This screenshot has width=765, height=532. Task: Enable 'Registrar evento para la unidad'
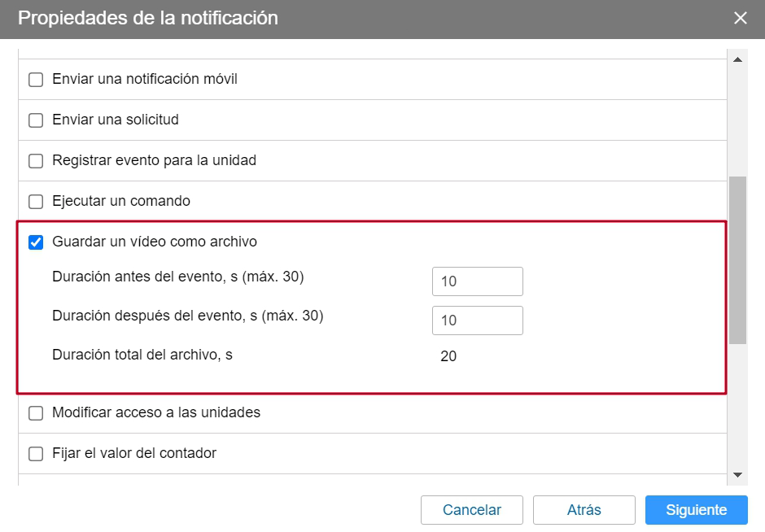36,160
